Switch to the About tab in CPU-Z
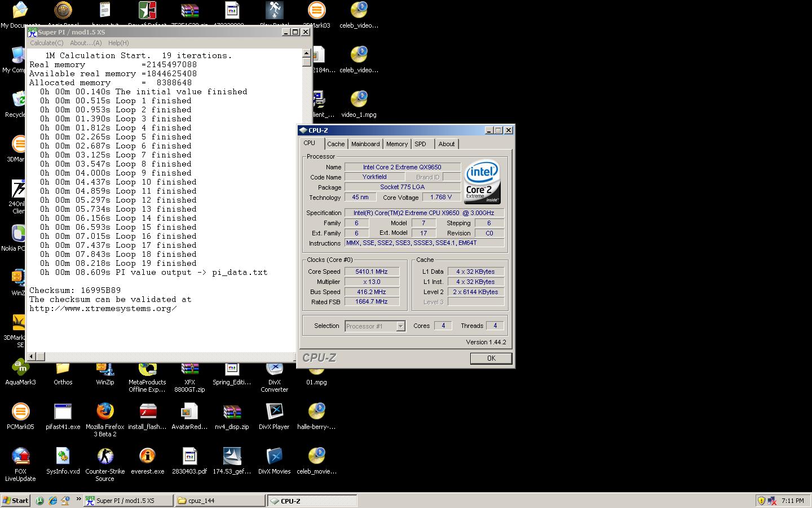The width and height of the screenshot is (812, 508). (447, 144)
